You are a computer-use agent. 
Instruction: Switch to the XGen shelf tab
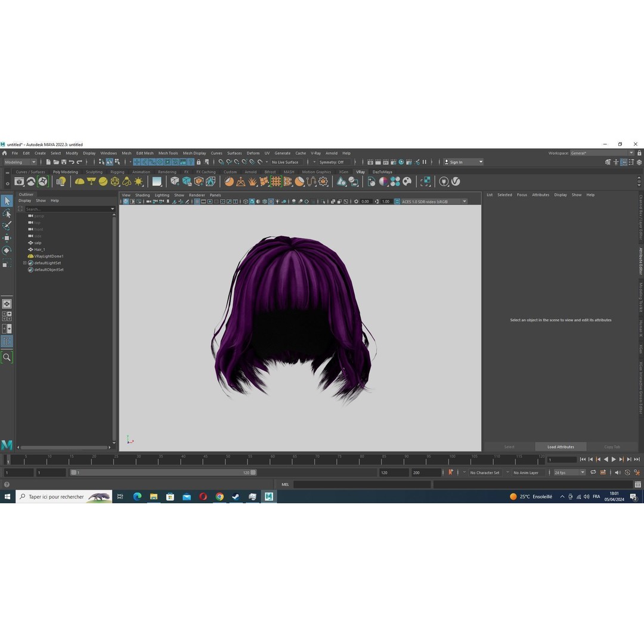tap(343, 172)
